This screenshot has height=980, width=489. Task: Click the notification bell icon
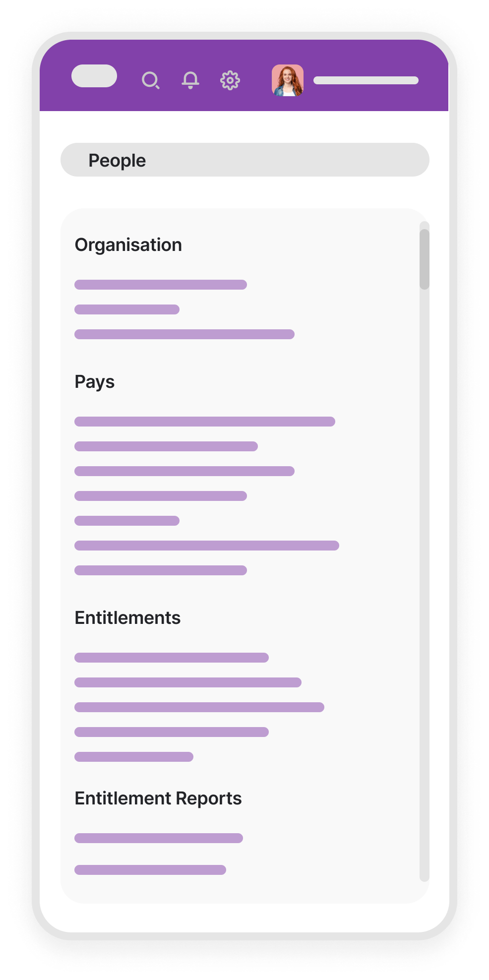tap(191, 80)
